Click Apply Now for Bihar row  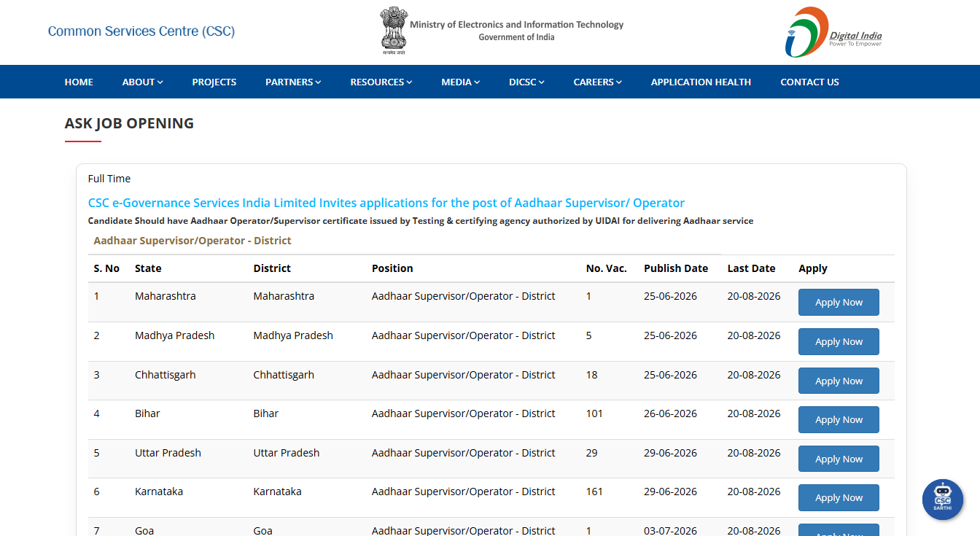click(839, 420)
